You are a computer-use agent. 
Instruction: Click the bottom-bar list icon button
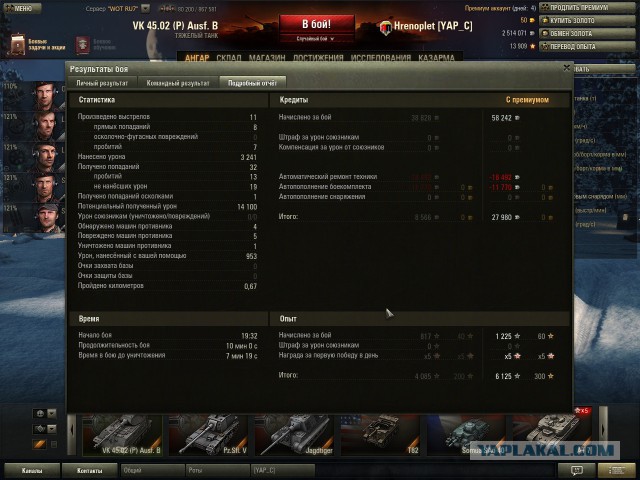point(617,471)
